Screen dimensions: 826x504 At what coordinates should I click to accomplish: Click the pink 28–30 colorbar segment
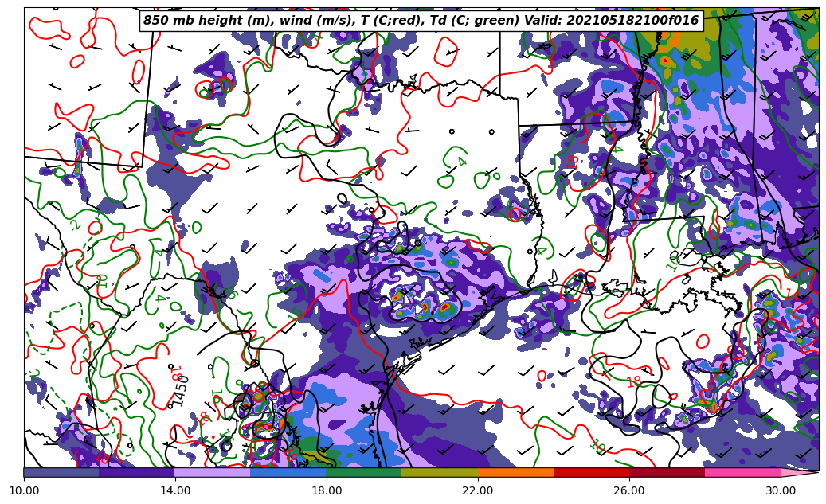click(742, 472)
